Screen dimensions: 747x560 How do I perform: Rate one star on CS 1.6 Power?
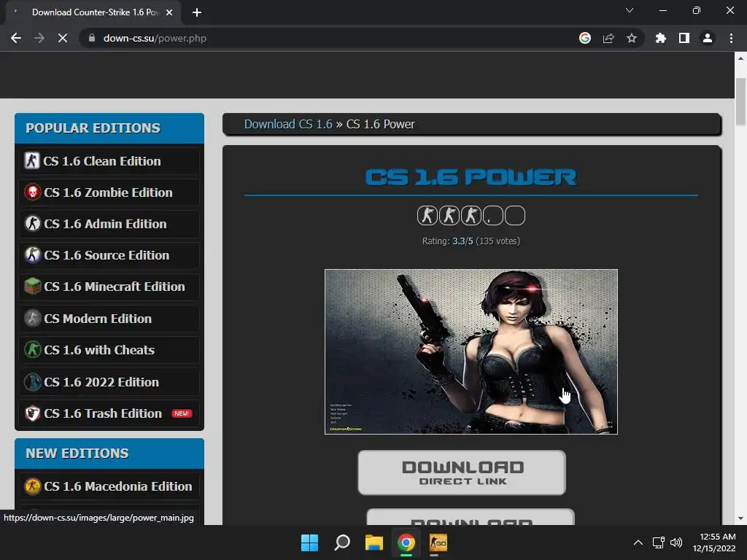pyautogui.click(x=427, y=216)
